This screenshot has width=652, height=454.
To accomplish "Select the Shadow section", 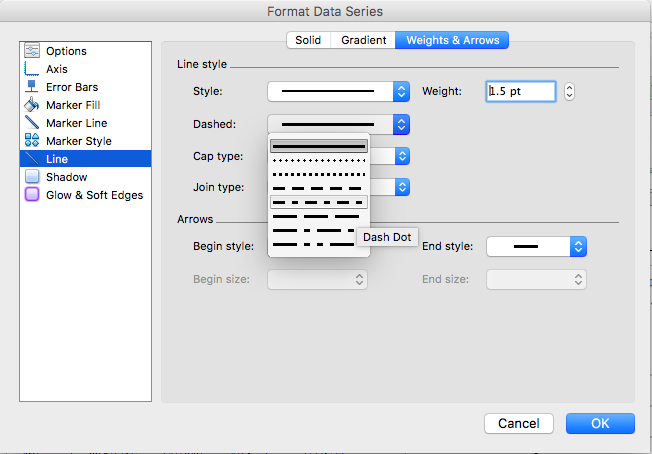I will 66,177.
